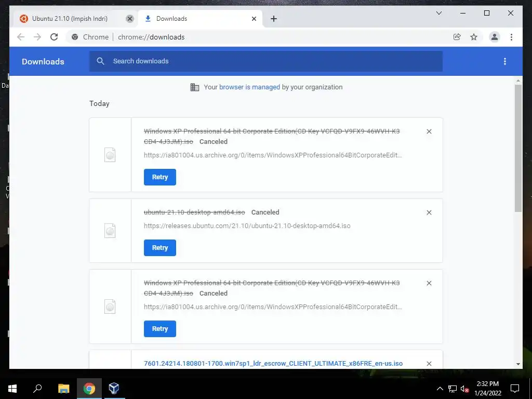Open the 7601.24214 win7sp1 ULTIMATE iso file link
Image resolution: width=532 pixels, height=399 pixels.
[273, 363]
